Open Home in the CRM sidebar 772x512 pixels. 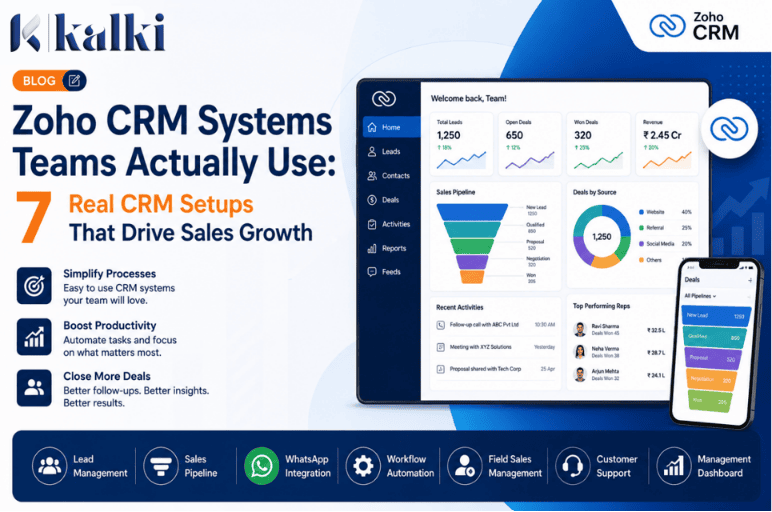391,127
